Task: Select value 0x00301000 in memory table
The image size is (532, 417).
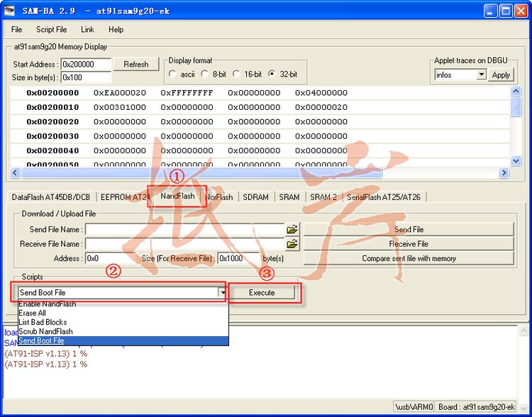Action: (120, 107)
